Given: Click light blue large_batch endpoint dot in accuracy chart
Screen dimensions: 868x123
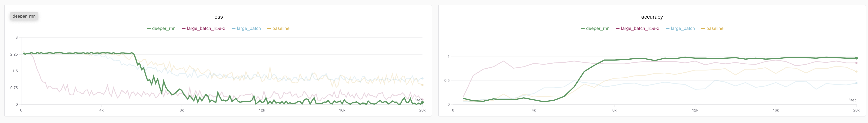Looking at the screenshot, I should 856,83.
